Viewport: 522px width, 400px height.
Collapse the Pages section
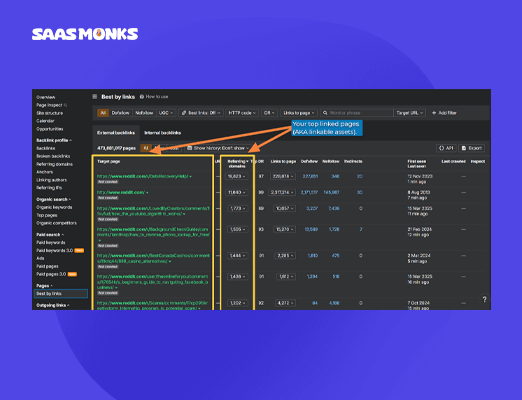coord(44,286)
